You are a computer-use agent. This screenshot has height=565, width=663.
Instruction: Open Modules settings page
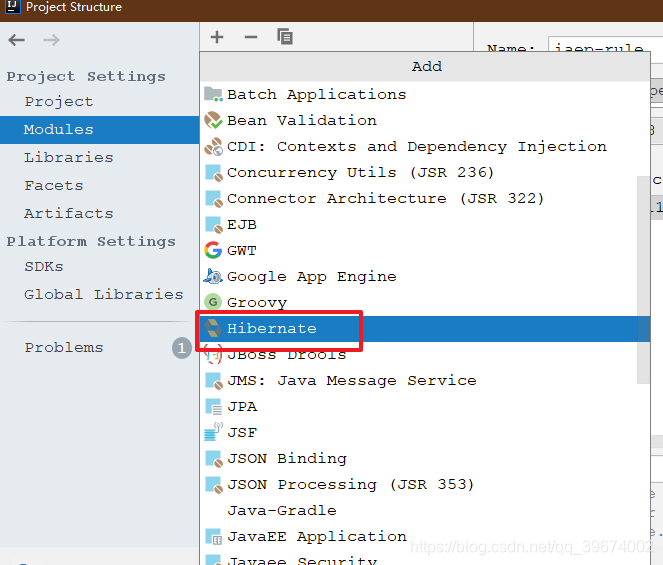click(x=99, y=130)
